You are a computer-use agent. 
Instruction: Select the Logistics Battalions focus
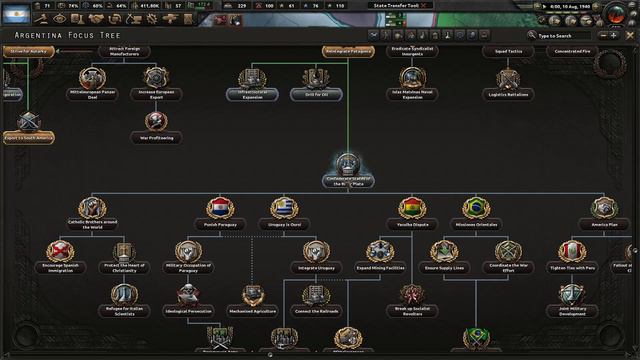click(508, 84)
